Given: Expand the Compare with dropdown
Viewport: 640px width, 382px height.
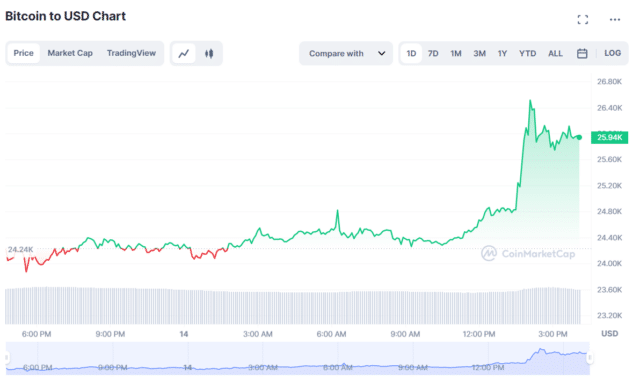Looking at the screenshot, I should (346, 53).
